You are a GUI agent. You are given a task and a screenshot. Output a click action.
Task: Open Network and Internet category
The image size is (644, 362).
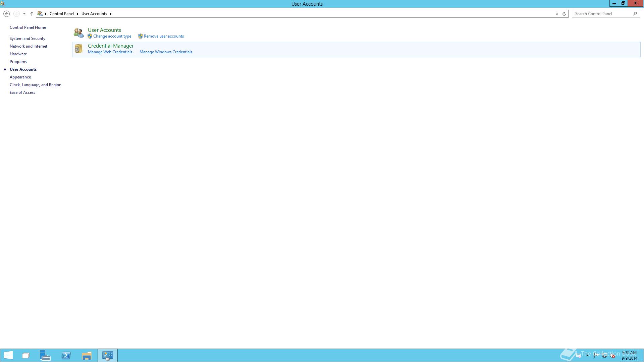coord(29,46)
